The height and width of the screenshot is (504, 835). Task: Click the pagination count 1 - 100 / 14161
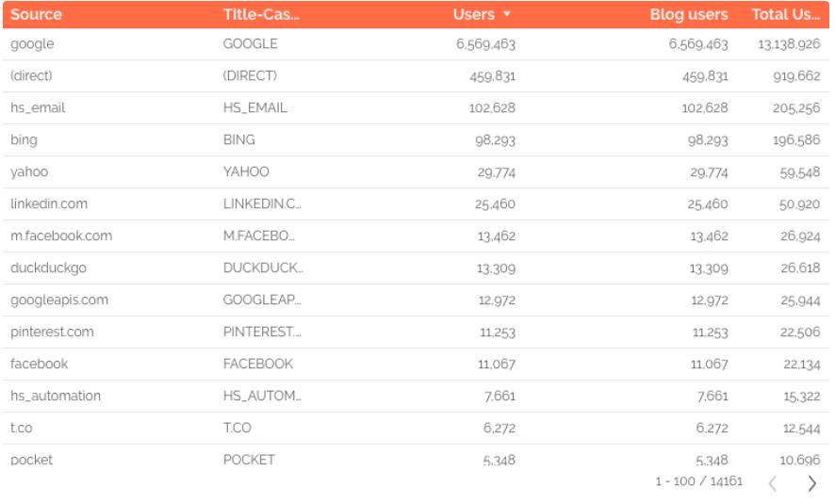(x=698, y=482)
